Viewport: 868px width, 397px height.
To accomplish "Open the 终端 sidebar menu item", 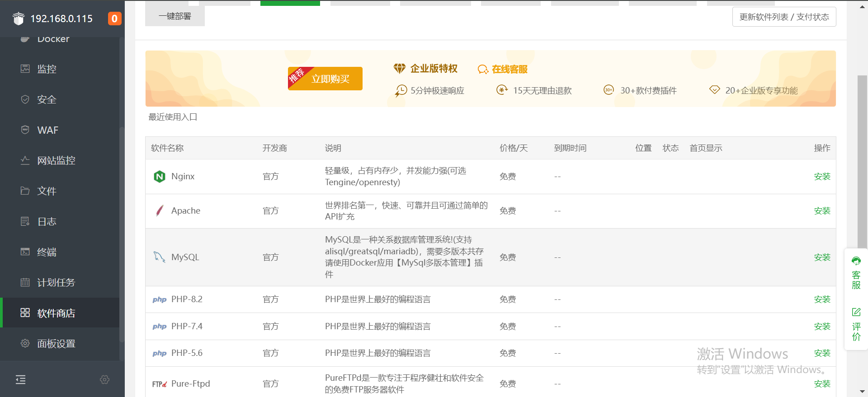I will (60, 252).
